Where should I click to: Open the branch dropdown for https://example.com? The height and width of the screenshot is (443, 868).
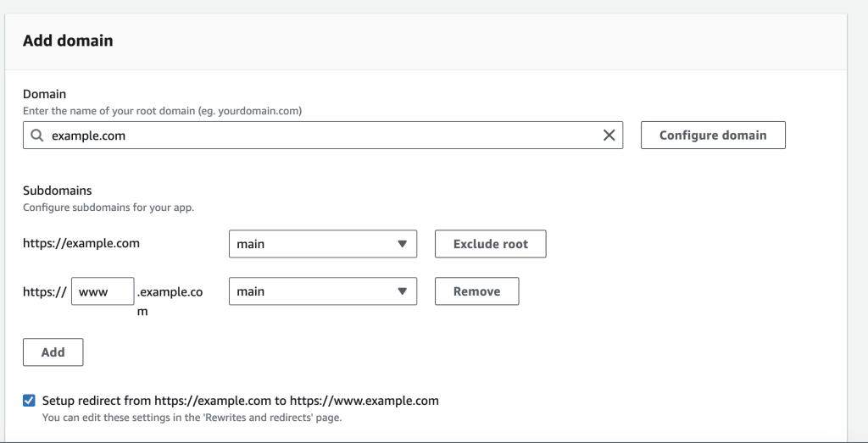coord(323,244)
